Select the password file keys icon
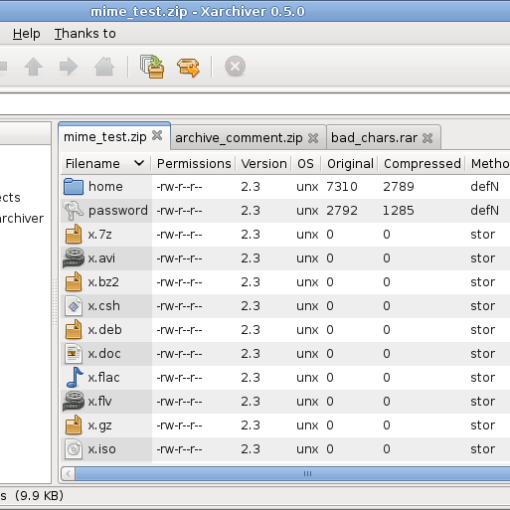The height and width of the screenshot is (510, 510). (x=73, y=211)
